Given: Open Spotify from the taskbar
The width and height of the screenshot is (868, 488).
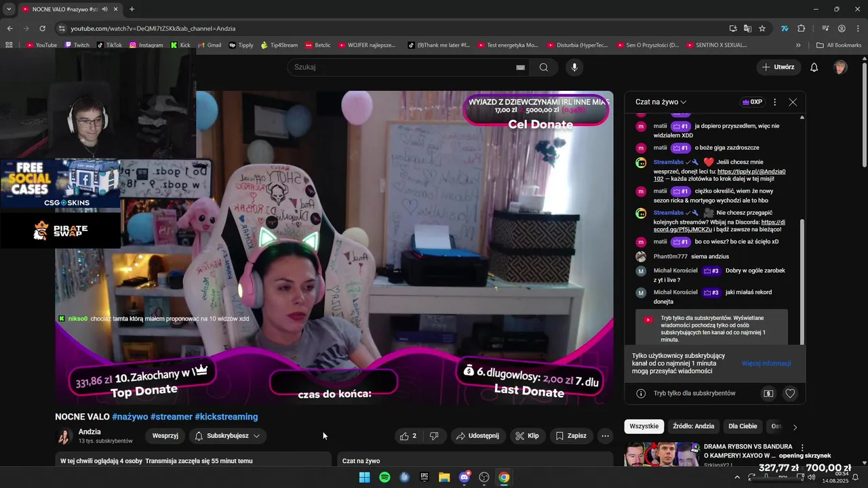Looking at the screenshot, I should 384,477.
